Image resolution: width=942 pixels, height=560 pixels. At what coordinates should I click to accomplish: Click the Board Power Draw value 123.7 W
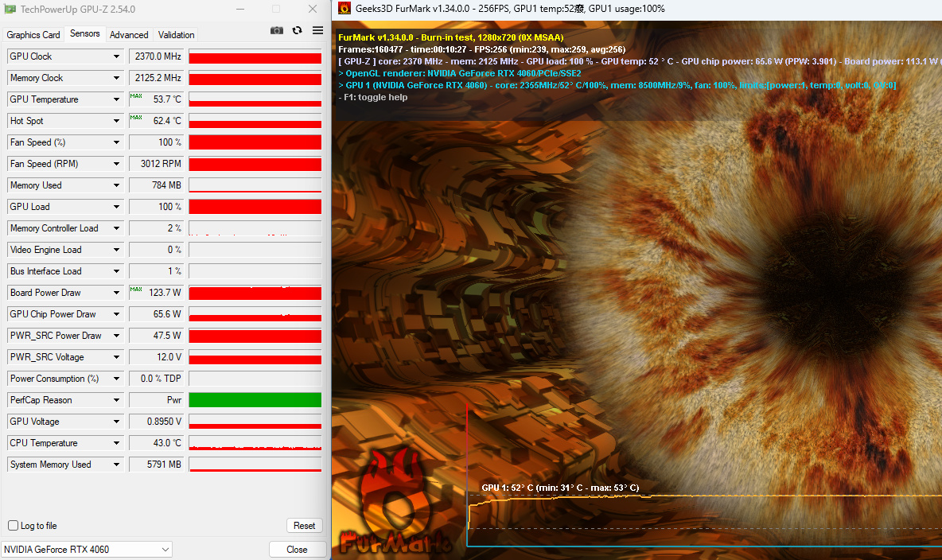click(156, 293)
